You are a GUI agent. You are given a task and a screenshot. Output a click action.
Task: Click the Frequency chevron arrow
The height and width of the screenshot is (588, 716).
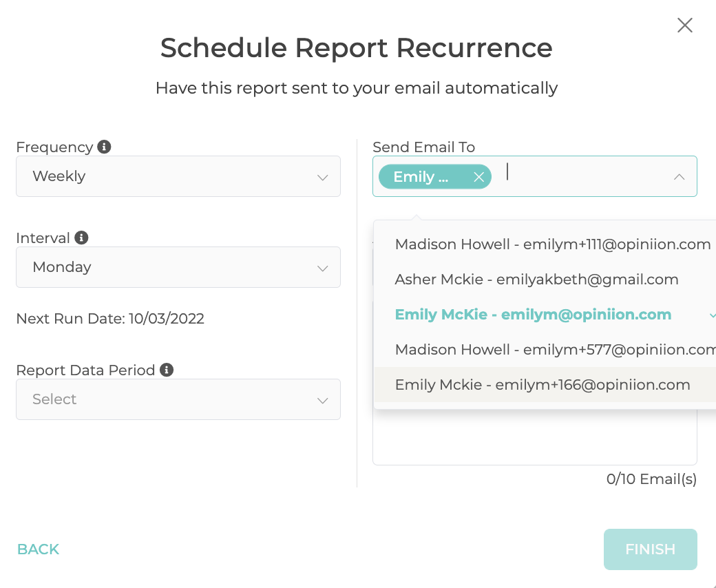point(323,178)
